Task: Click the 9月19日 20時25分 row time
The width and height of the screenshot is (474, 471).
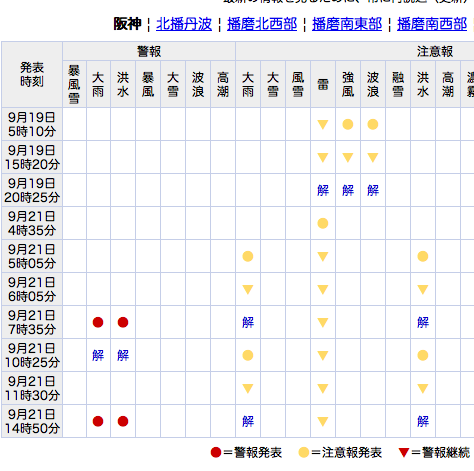Action: (x=32, y=190)
